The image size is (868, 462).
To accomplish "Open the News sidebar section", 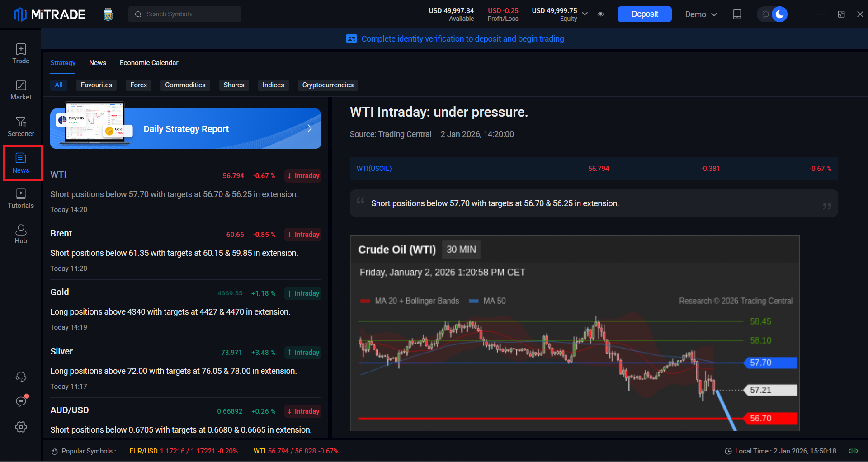I will (x=21, y=163).
